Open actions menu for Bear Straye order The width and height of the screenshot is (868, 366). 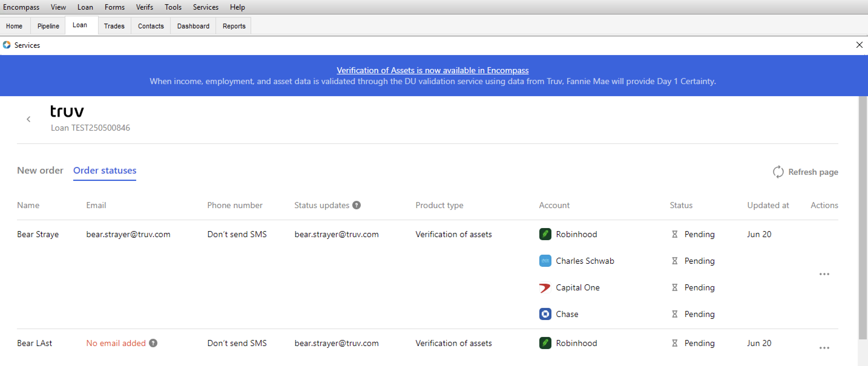pyautogui.click(x=824, y=274)
